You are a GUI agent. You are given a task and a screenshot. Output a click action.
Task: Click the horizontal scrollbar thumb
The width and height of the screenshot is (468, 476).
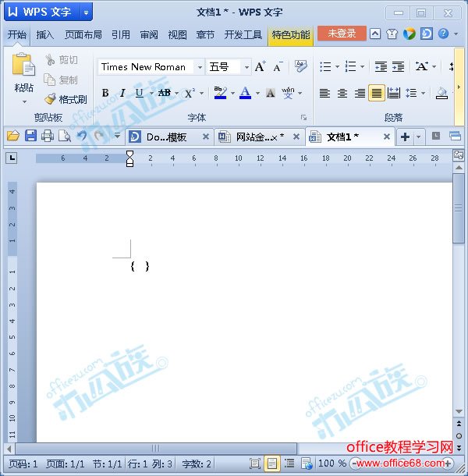pos(155,449)
